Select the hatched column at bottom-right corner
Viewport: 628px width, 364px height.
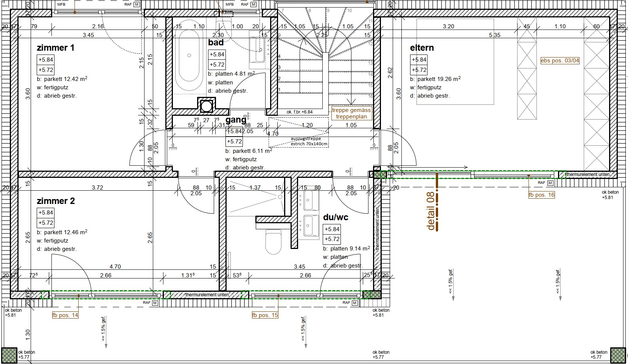tap(618, 355)
